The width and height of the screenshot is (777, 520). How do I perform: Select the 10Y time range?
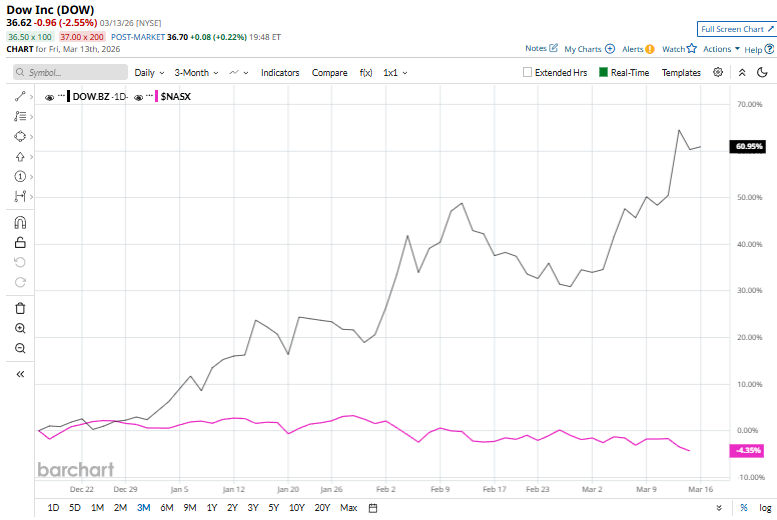click(297, 508)
